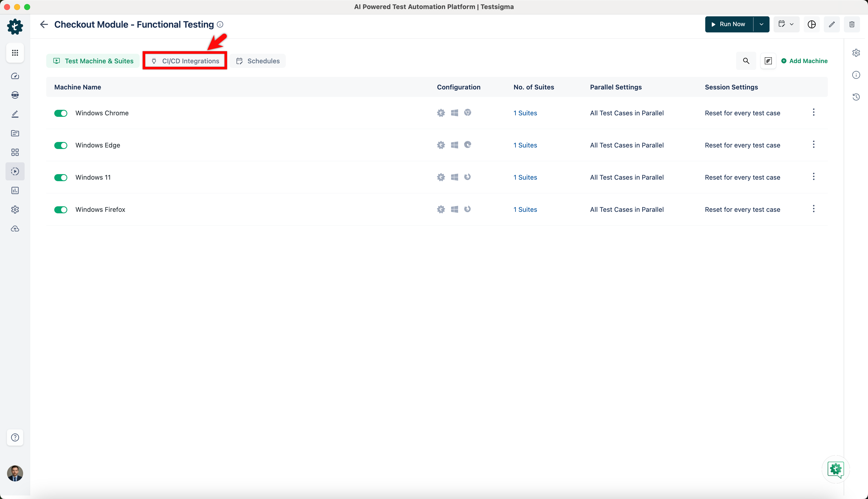Toggle off the Windows Firefox machine
Image resolution: width=868 pixels, height=499 pixels.
click(61, 209)
